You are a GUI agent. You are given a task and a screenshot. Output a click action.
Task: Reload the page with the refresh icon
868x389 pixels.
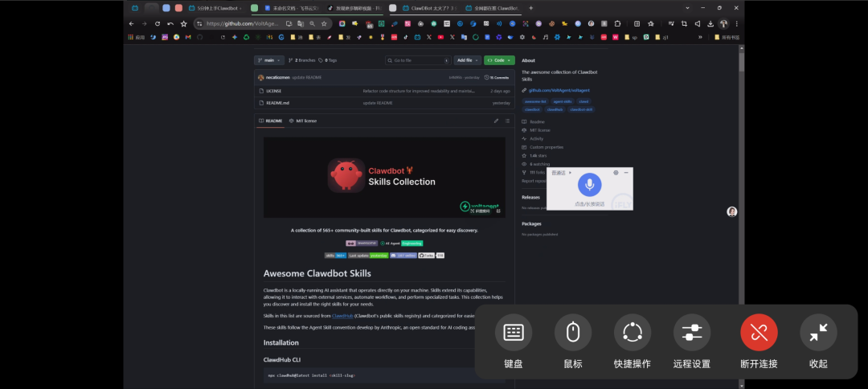158,24
